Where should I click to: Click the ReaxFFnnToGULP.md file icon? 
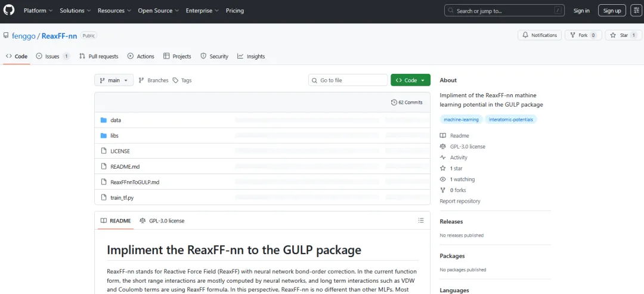(104, 182)
